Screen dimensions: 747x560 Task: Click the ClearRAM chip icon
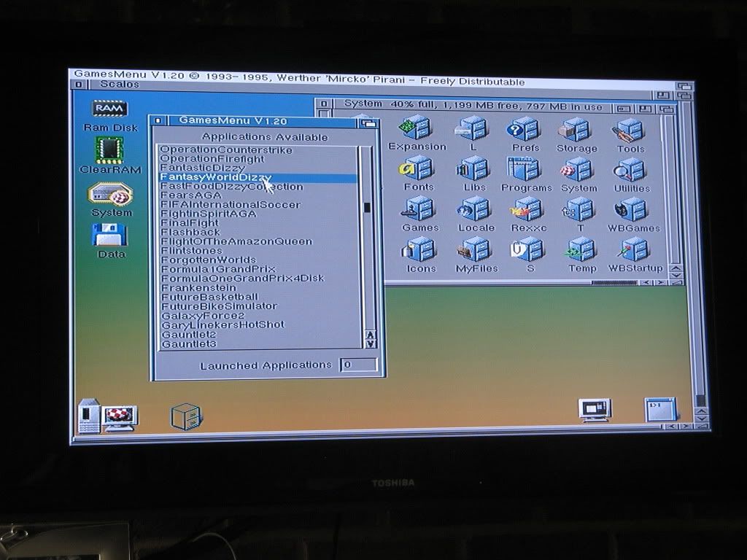click(x=109, y=150)
